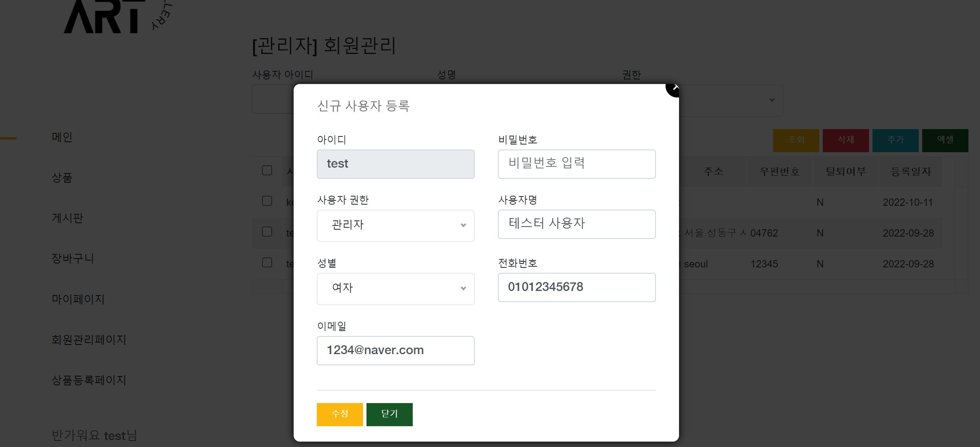This screenshot has width=980, height=447.
Task: Toggle the header select-all checkbox
Action: (267, 170)
